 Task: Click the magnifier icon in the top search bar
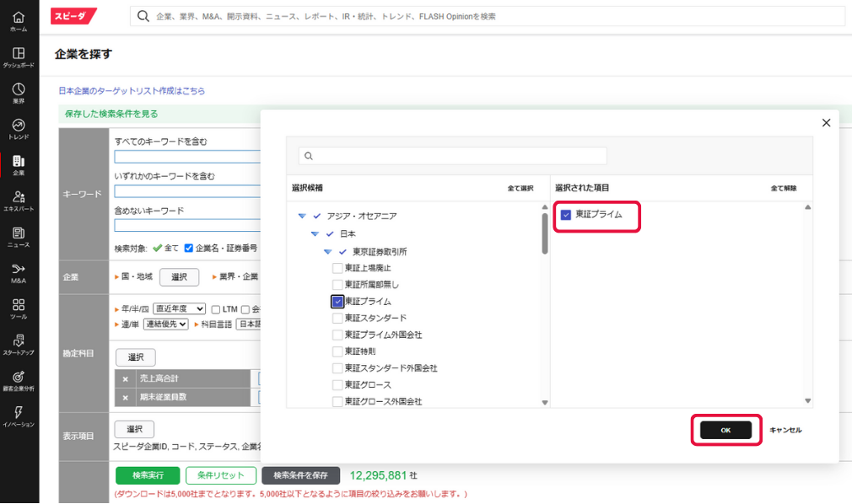(x=143, y=16)
